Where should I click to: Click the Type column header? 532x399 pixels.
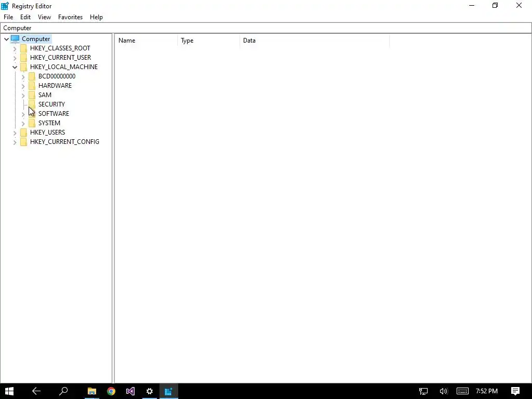pyautogui.click(x=209, y=41)
